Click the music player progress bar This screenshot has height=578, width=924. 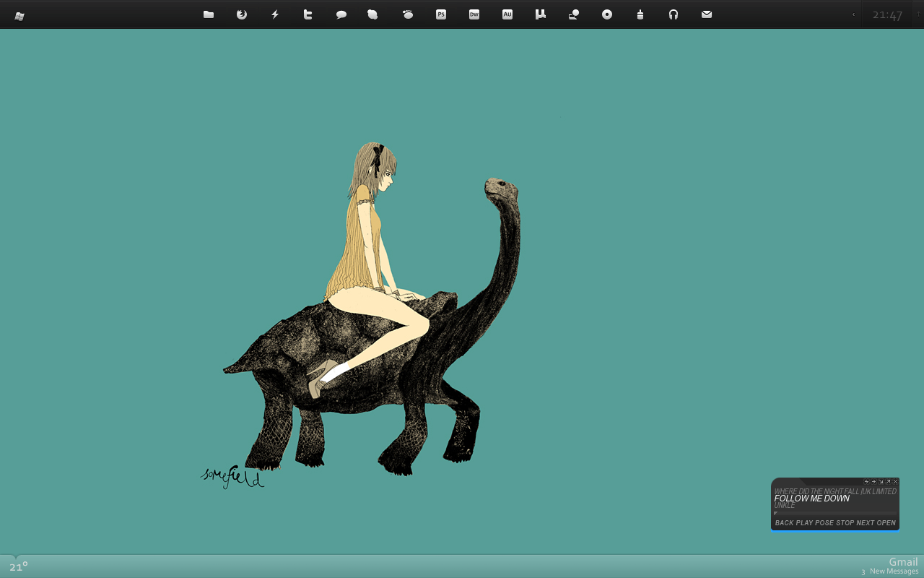835,514
